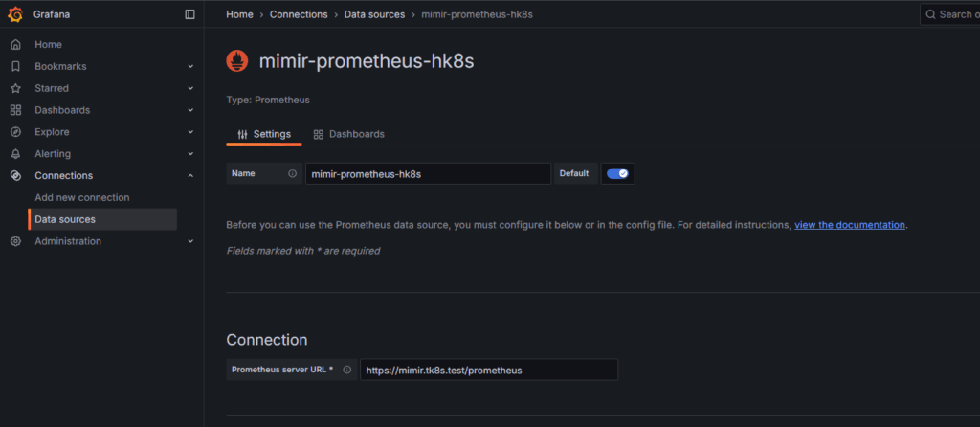
Task: Click the Grafana logo icon
Action: pos(15,14)
